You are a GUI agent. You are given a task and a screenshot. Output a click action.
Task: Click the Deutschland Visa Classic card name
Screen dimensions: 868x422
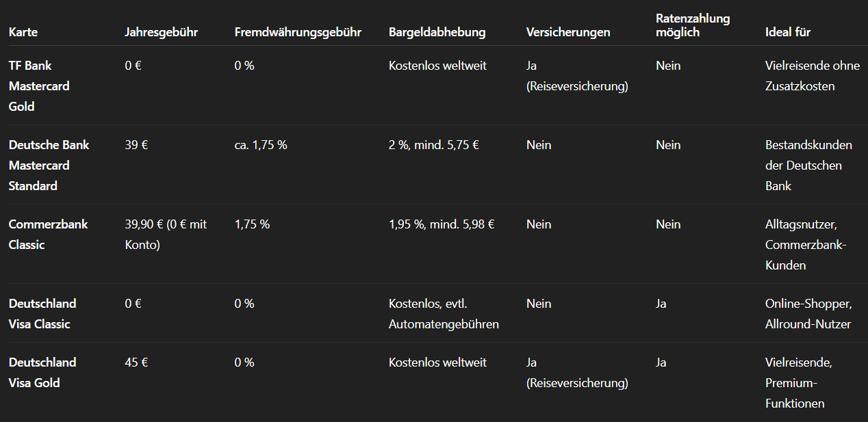(42, 314)
